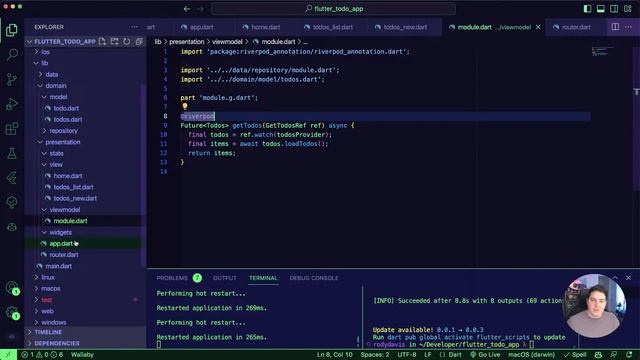Open customize layout button
The height and width of the screenshot is (360, 640).
(x=628, y=9)
